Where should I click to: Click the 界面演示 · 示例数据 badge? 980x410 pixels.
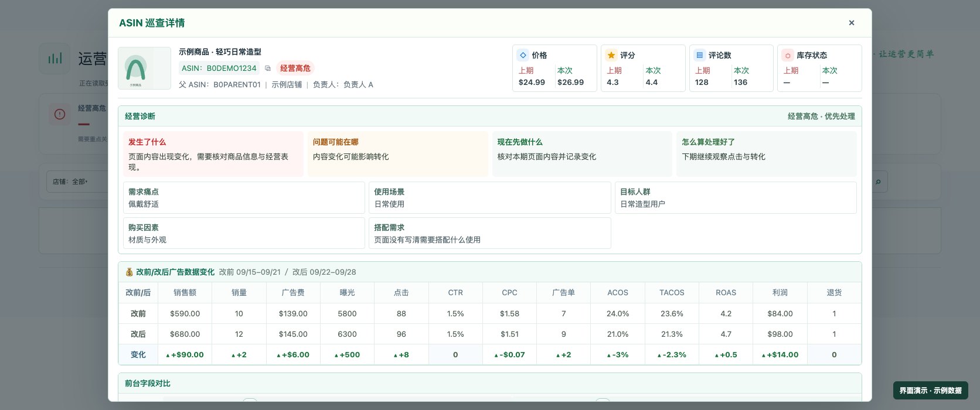[x=931, y=390]
